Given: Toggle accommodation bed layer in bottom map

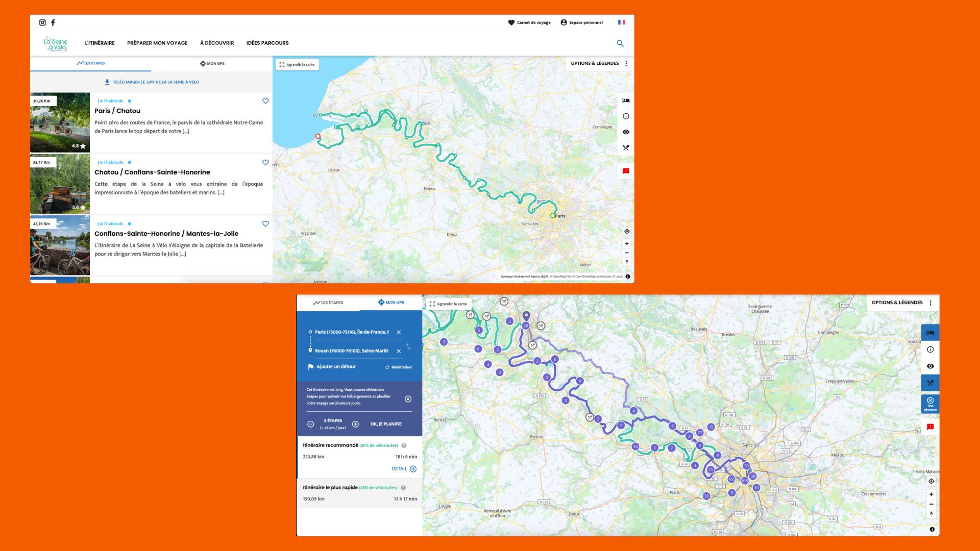Looking at the screenshot, I should click(x=930, y=333).
